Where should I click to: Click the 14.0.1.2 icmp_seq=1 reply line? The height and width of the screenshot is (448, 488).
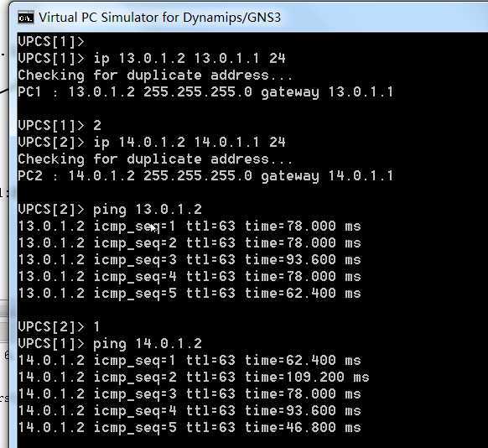click(x=189, y=361)
